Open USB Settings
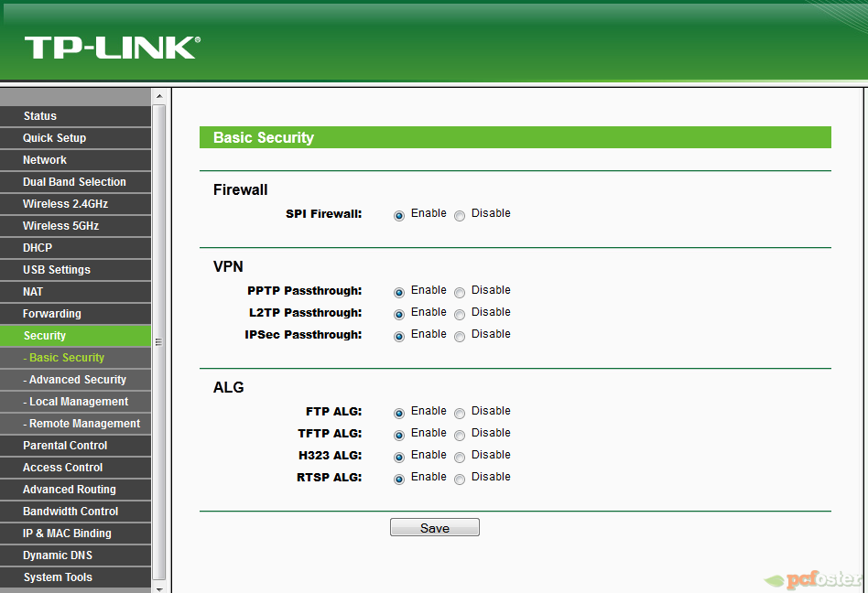This screenshot has width=868, height=593. (75, 270)
